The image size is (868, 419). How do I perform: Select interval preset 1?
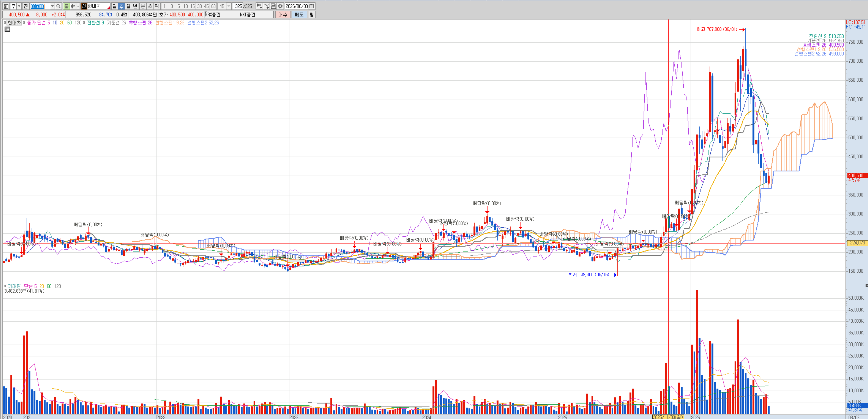[x=165, y=6]
